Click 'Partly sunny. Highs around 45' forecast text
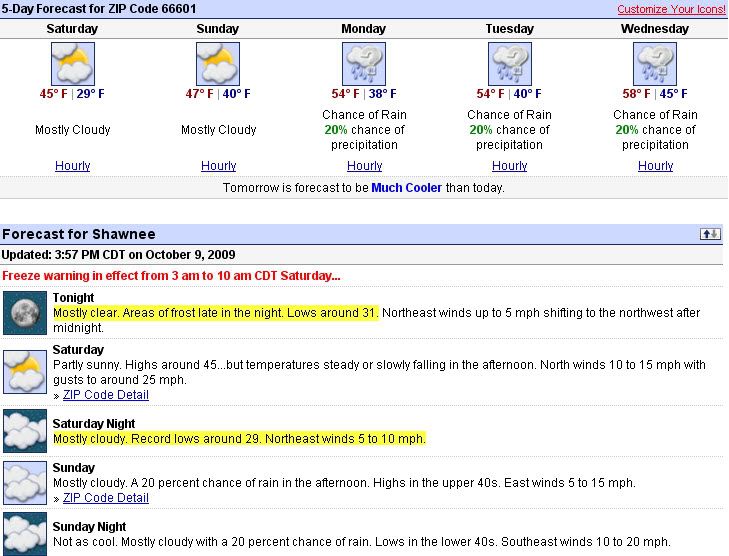 (x=379, y=372)
